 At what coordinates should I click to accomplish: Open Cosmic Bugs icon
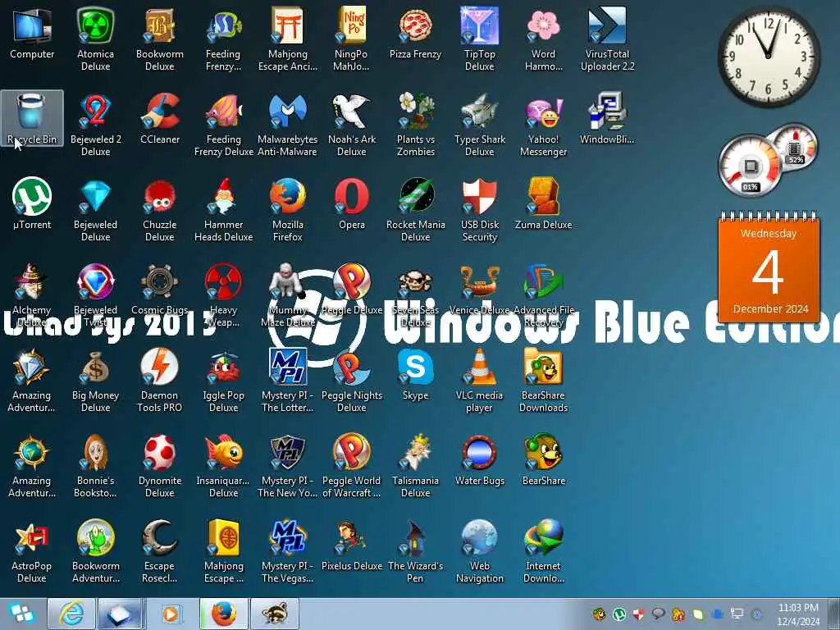160,289
